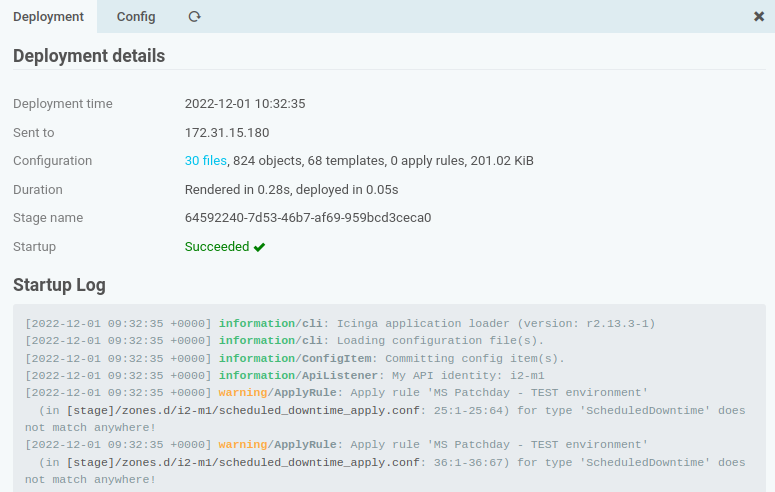Click the Sent to IP address 172.31.15.180
Screen dimensions: 775x492
[x=227, y=133]
